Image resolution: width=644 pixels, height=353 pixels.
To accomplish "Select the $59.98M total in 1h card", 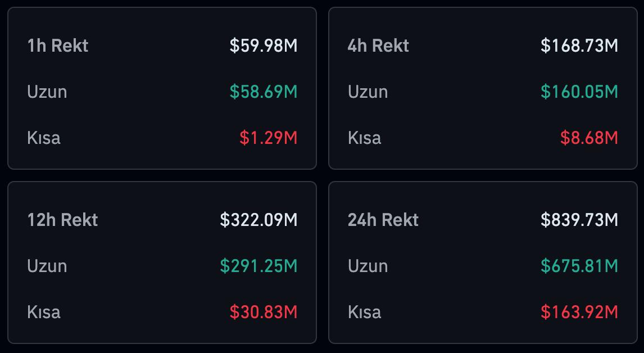I will point(263,46).
